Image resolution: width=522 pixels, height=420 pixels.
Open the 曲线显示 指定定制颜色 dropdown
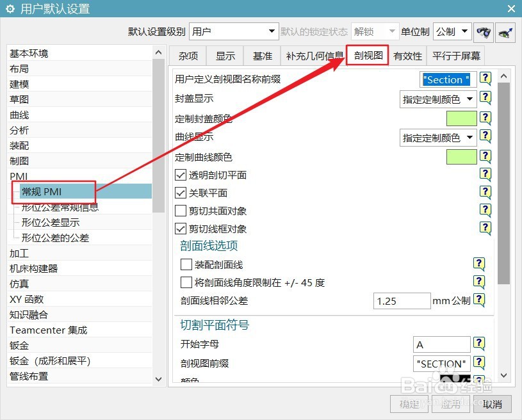pos(438,138)
